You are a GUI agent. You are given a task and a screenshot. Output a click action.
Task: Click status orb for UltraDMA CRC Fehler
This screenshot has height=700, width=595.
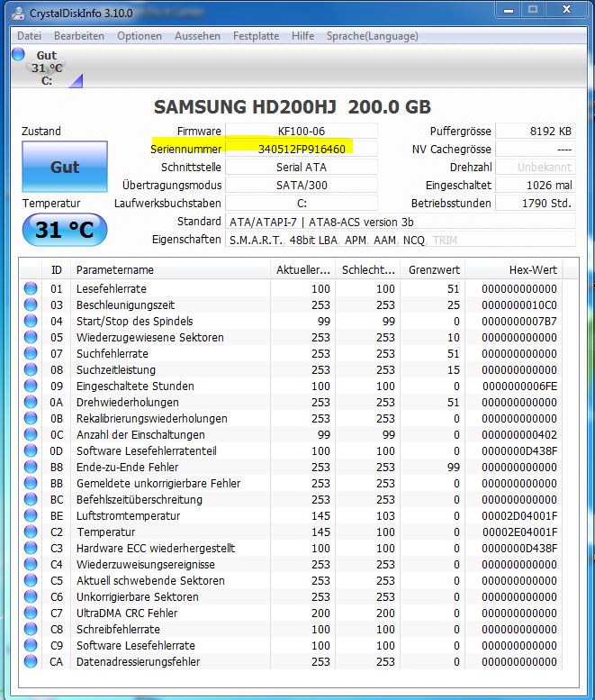[x=31, y=613]
